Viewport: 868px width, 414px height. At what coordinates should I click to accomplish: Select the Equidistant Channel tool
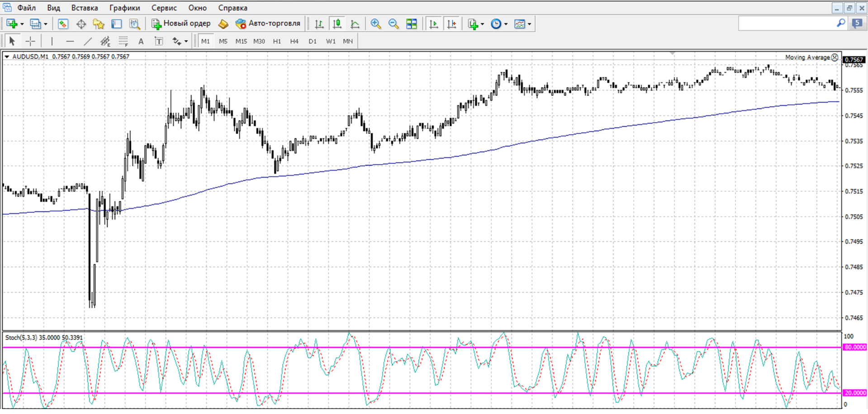[x=105, y=41]
